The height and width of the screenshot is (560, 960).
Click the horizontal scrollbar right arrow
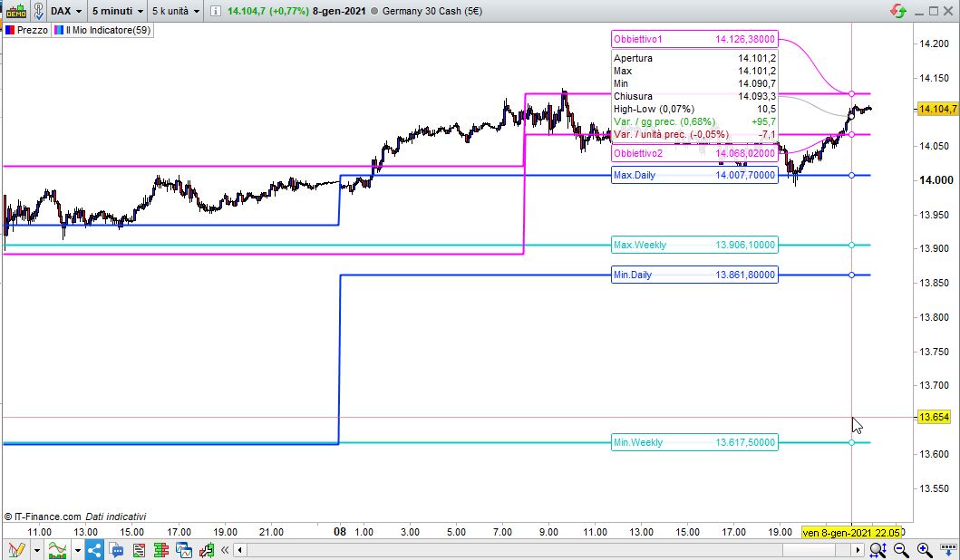tap(858, 550)
